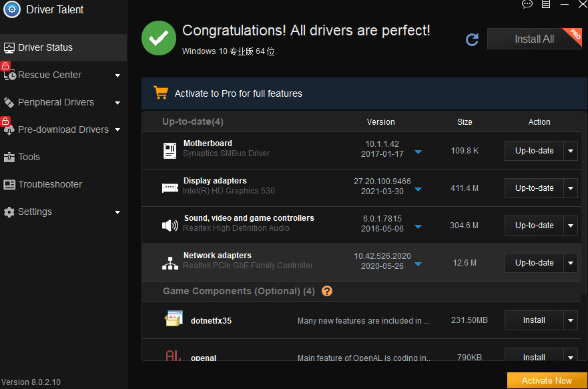Click the Motherboard device icon

click(x=170, y=150)
